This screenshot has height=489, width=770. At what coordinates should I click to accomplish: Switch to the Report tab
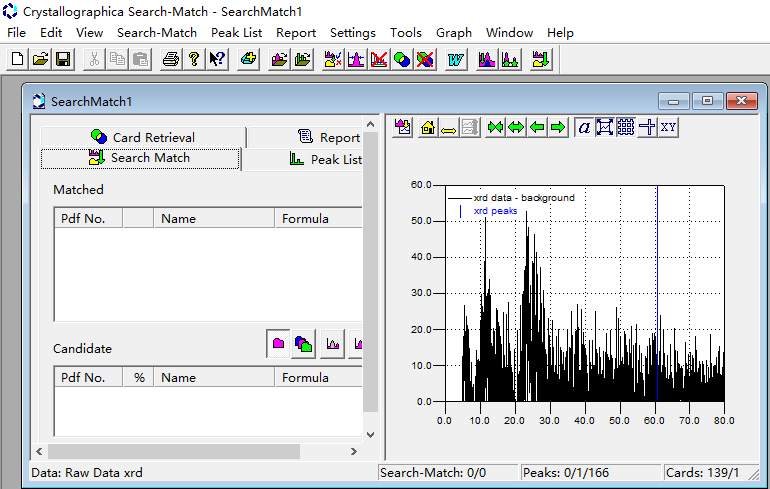[x=330, y=137]
